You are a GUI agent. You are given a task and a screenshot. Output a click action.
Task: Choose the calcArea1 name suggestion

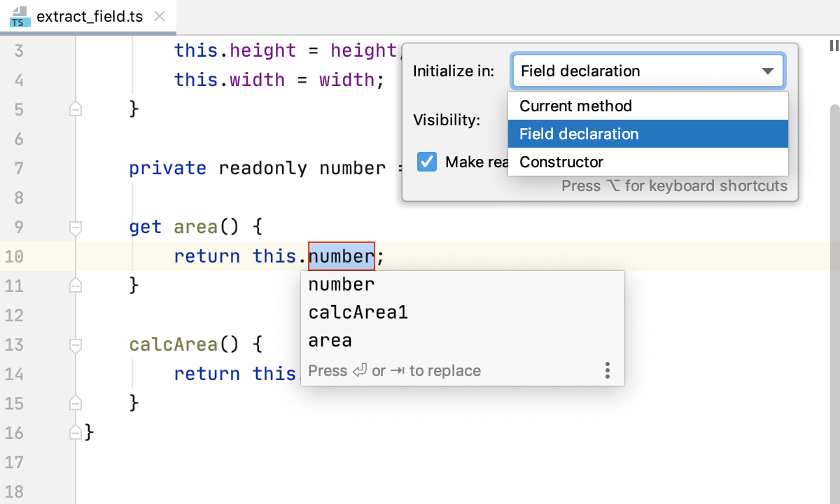pyautogui.click(x=358, y=312)
